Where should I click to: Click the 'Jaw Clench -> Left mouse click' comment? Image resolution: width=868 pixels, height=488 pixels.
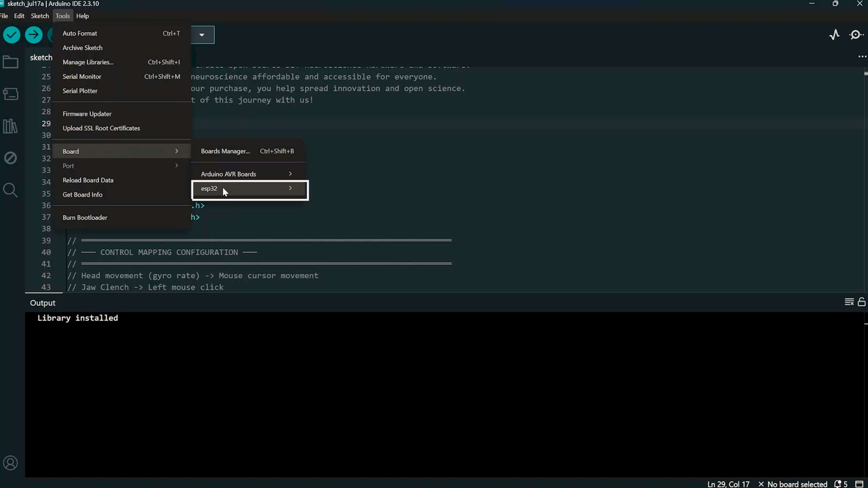click(x=145, y=287)
